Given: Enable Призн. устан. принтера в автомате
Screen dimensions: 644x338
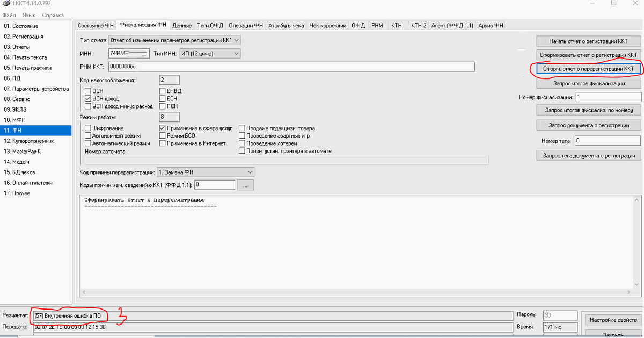Looking at the screenshot, I should pyautogui.click(x=242, y=151).
